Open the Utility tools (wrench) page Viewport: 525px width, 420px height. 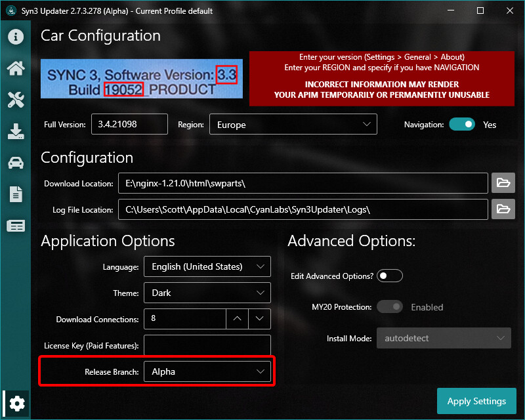pos(16,100)
